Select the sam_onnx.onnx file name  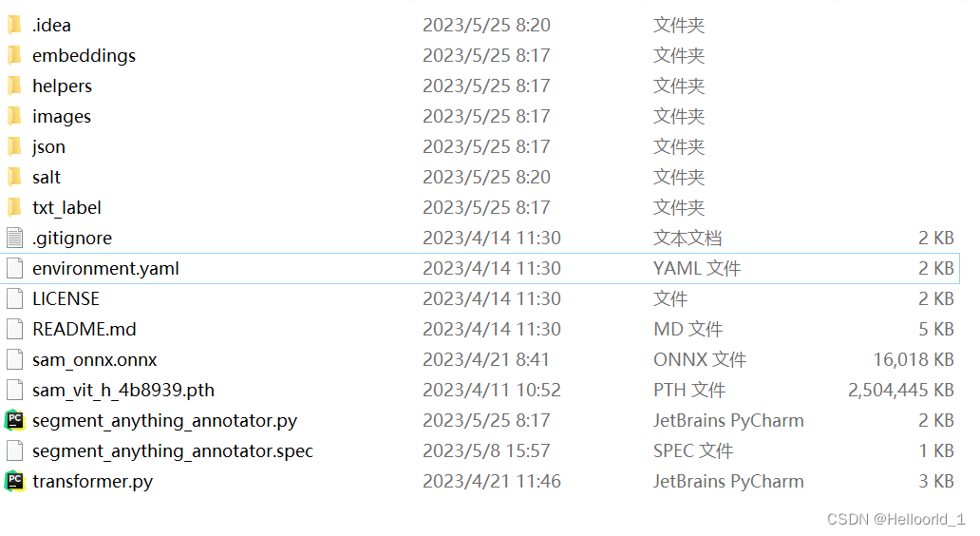(94, 360)
